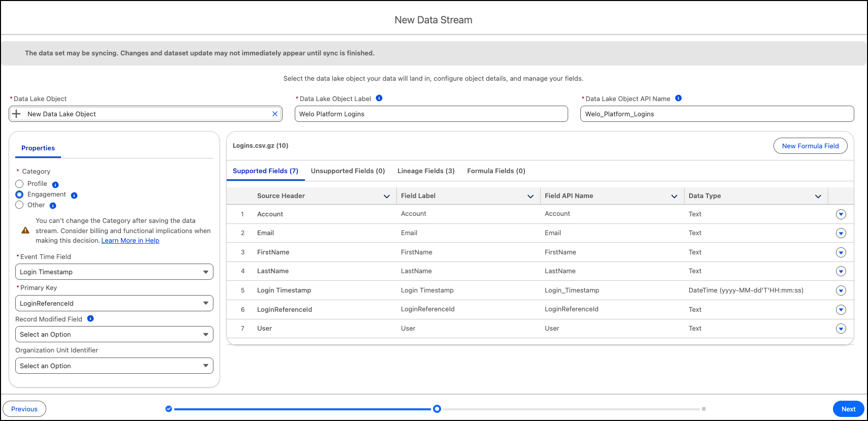Switch to the Unsupported Fields tab
868x421 pixels.
click(x=348, y=171)
